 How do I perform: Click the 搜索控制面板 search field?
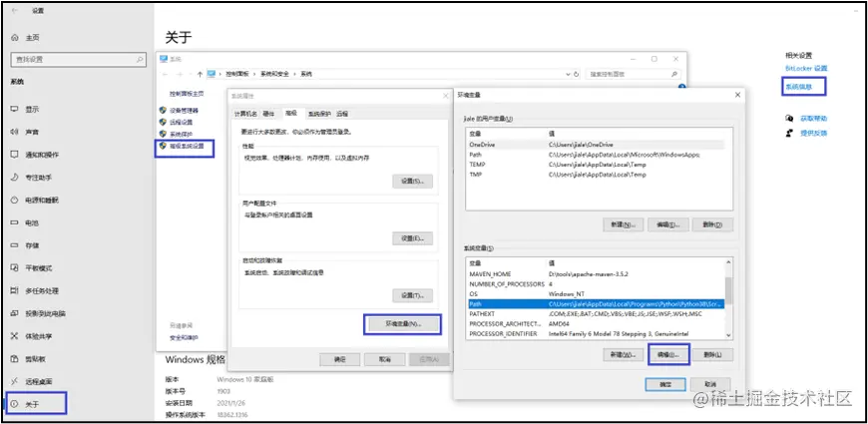coord(633,74)
